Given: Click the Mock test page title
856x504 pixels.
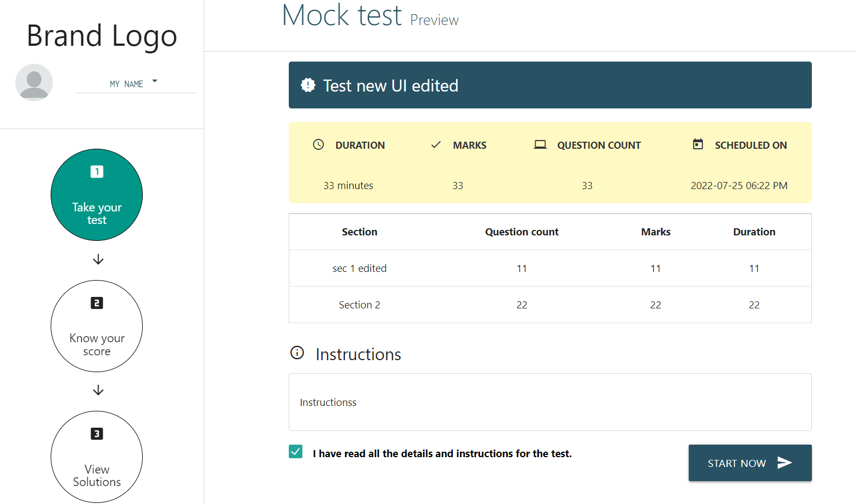Looking at the screenshot, I should click(342, 15).
